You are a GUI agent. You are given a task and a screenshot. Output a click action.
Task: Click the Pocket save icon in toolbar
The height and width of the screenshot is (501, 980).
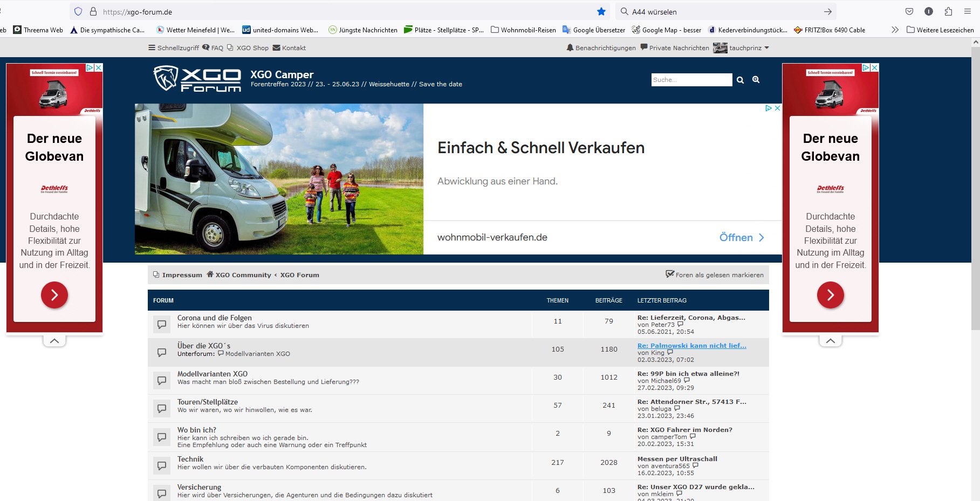909,12
